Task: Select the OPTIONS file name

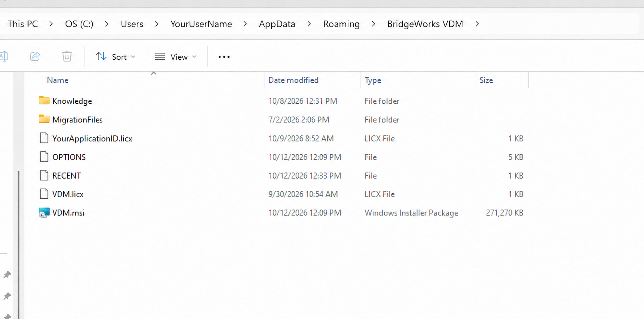Action: (x=69, y=157)
